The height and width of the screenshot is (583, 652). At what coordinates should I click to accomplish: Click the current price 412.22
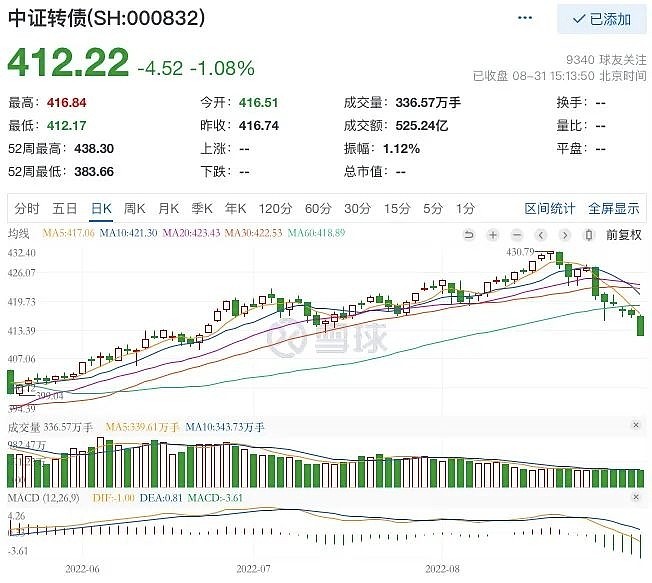(x=69, y=63)
